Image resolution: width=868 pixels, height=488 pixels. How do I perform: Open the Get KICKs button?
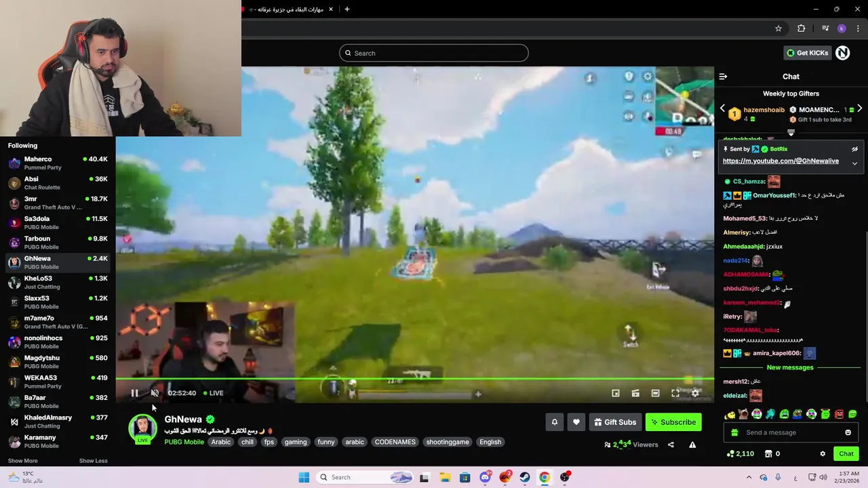(x=807, y=53)
